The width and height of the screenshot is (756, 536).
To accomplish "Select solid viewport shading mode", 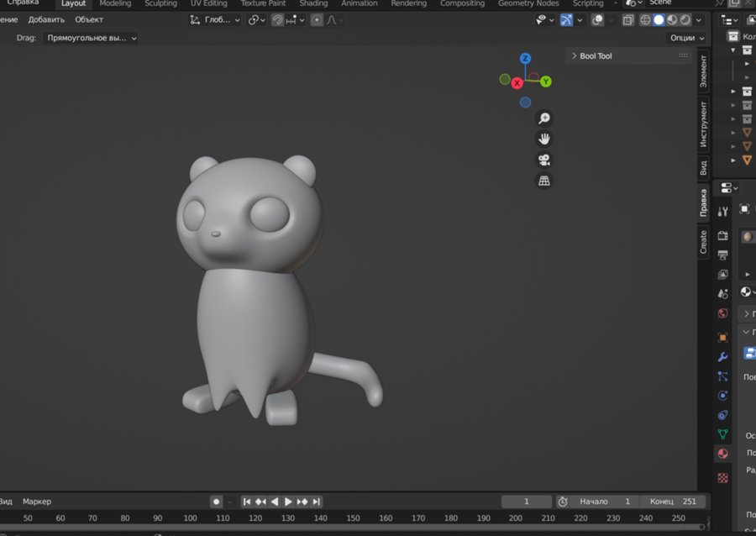I will pyautogui.click(x=659, y=19).
